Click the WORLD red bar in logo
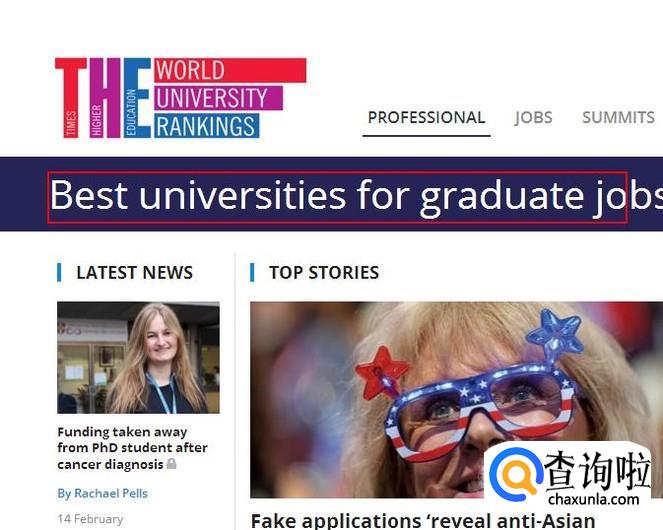The width and height of the screenshot is (663, 530). coord(230,70)
